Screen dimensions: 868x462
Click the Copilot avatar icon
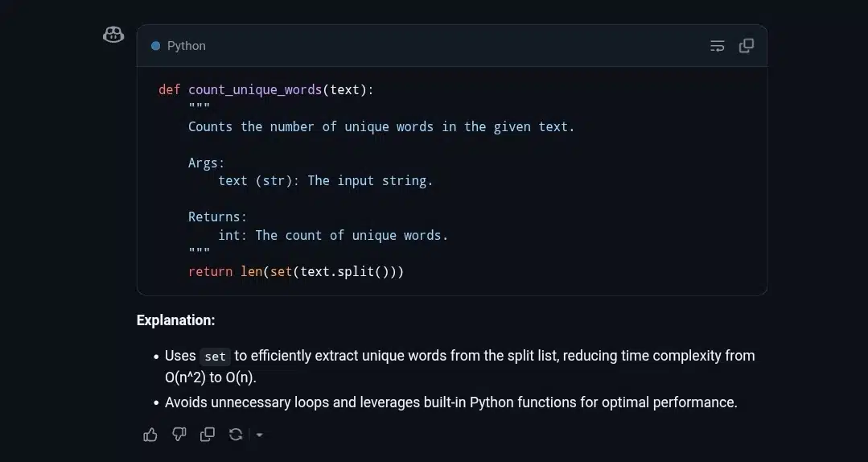coord(113,35)
